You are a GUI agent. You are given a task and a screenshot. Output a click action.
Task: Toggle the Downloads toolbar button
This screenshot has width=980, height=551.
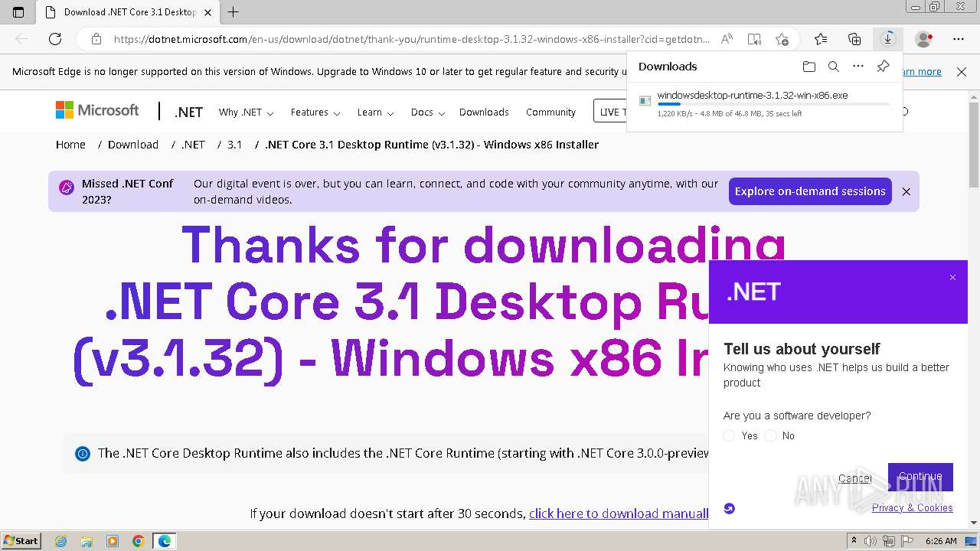click(x=887, y=39)
